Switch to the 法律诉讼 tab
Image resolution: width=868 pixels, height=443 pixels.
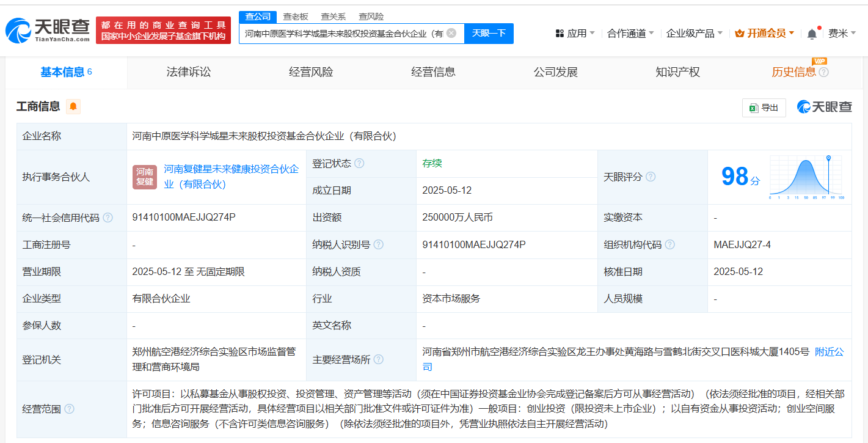(x=189, y=72)
